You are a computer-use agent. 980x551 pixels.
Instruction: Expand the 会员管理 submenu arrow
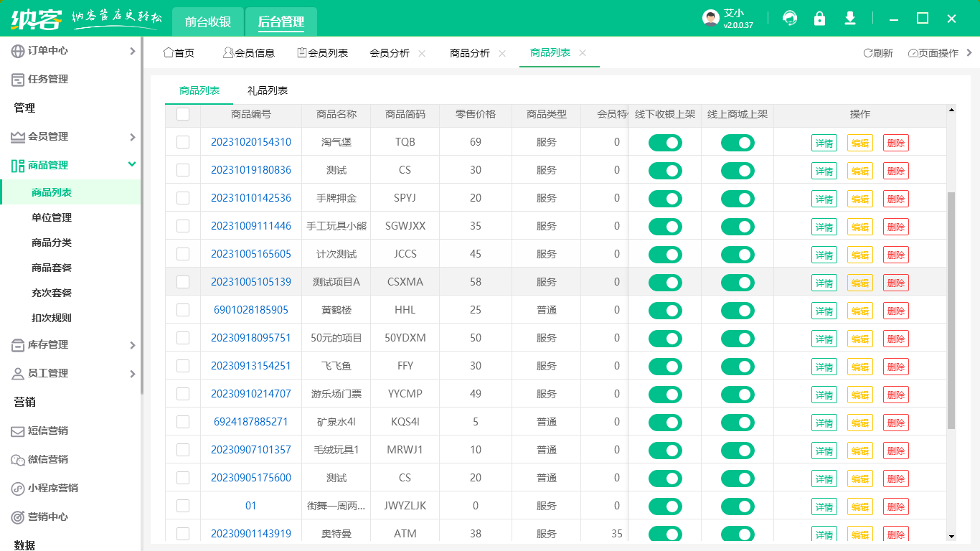(132, 137)
